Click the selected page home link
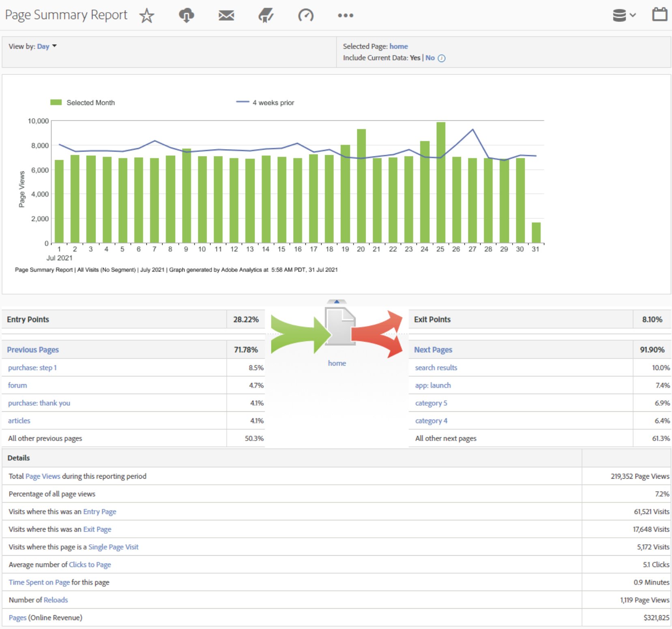The image size is (672, 629). tap(398, 47)
